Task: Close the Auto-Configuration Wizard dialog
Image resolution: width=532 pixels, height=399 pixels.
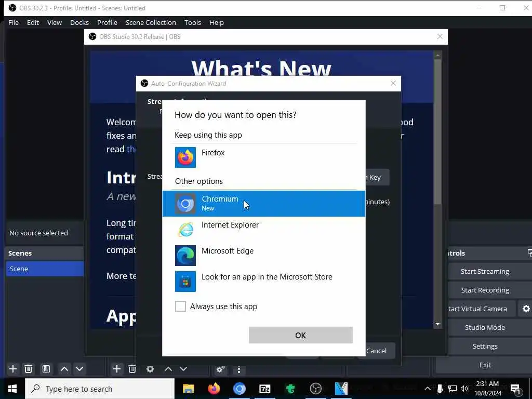Action: point(393,83)
